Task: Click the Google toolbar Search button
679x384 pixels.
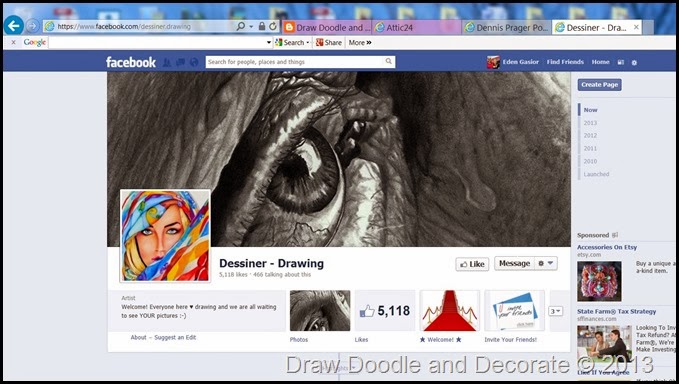Action: [x=290, y=42]
